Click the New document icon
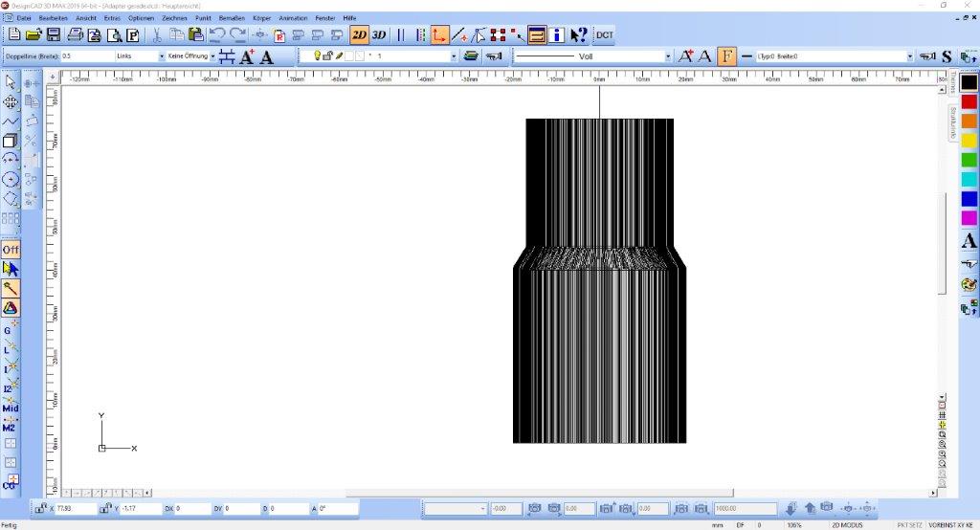Image resolution: width=980 pixels, height=530 pixels. (x=13, y=35)
